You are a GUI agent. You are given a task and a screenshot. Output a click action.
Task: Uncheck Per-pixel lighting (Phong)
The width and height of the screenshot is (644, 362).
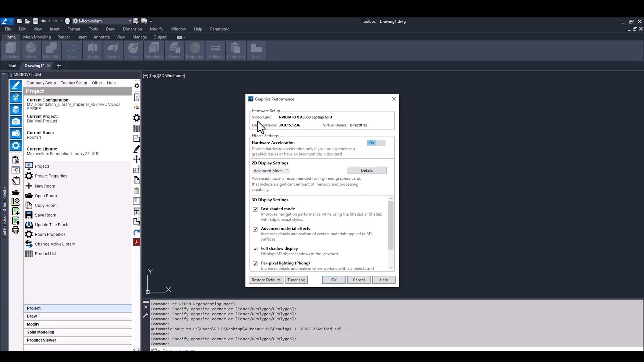pos(255,263)
